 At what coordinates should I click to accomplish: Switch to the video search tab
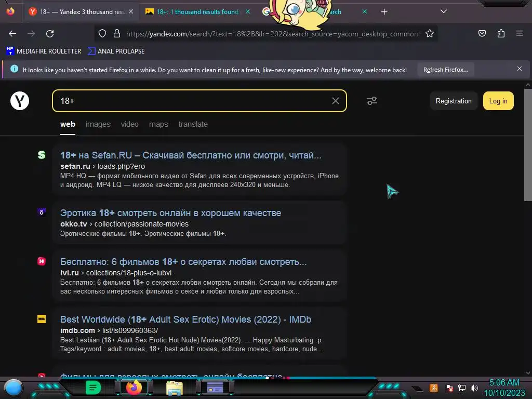click(x=129, y=124)
